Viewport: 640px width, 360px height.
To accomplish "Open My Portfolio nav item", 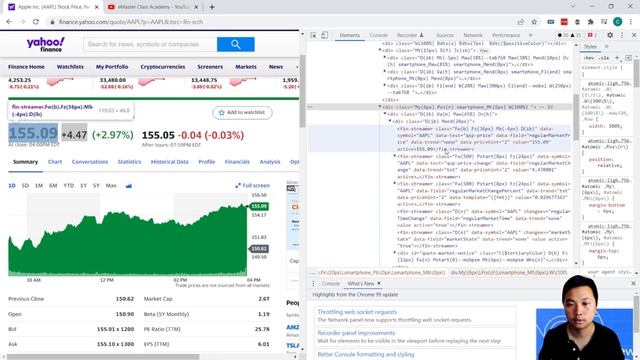I will pyautogui.click(x=112, y=67).
